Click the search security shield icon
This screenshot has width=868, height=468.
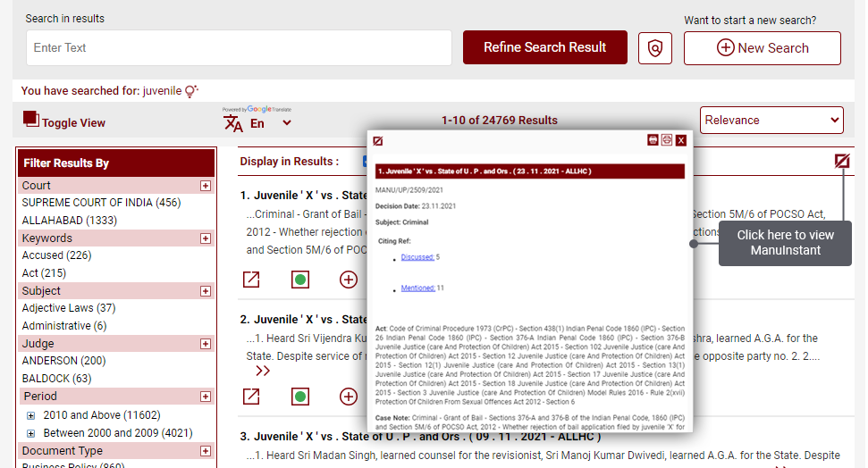click(655, 48)
